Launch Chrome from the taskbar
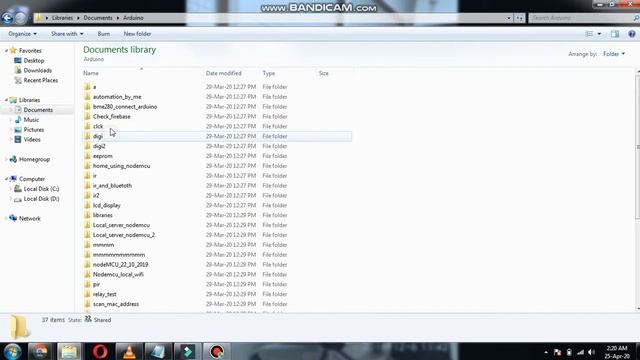The height and width of the screenshot is (360, 640). point(40,351)
